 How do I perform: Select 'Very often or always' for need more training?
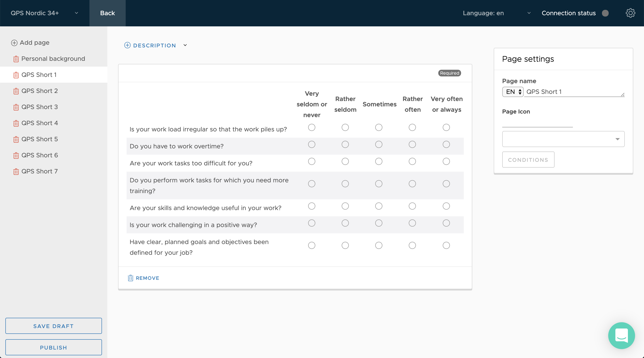(446, 184)
